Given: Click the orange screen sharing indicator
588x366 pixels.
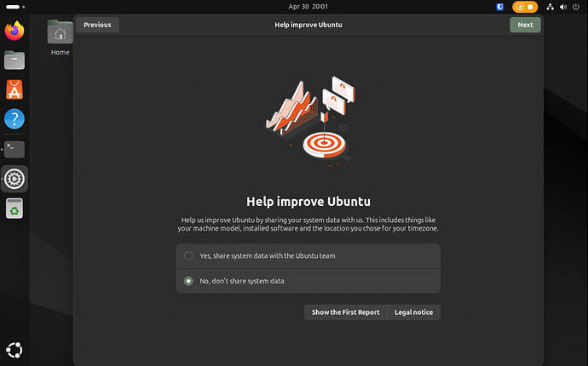Looking at the screenshot, I should (525, 7).
